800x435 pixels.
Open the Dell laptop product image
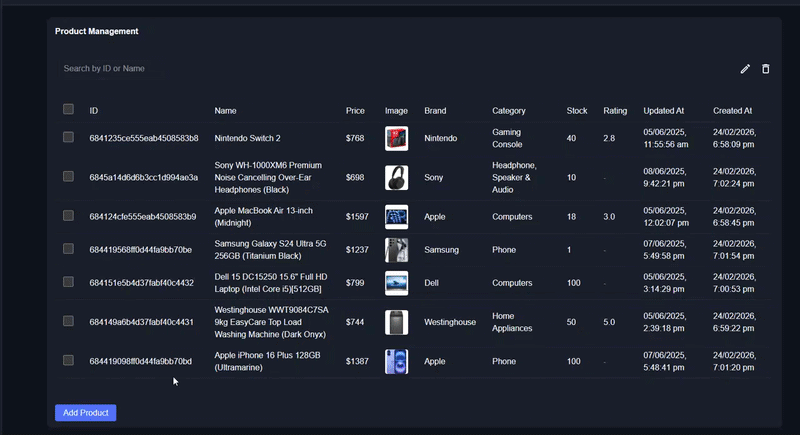tap(397, 283)
